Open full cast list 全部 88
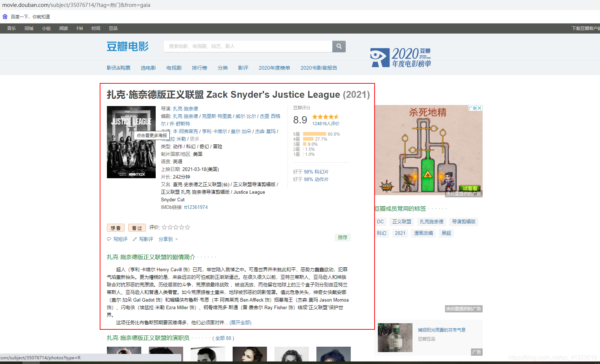 (223, 338)
